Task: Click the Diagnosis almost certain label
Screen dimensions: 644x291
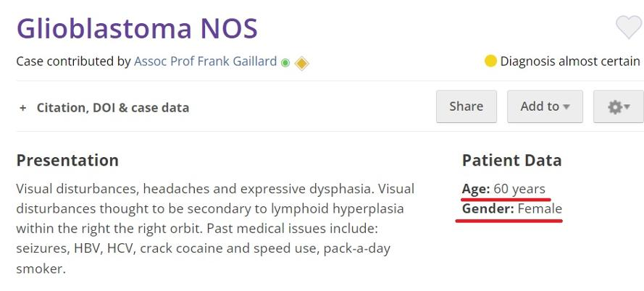Action: pos(570,62)
